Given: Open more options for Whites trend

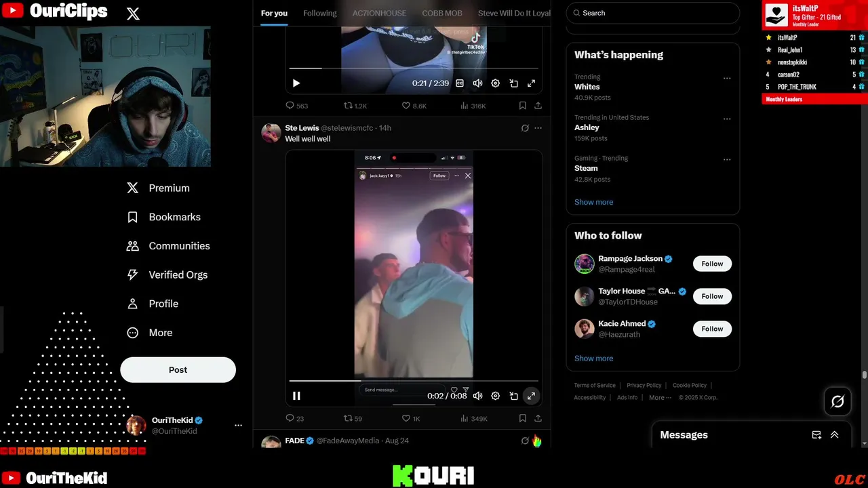Looking at the screenshot, I should point(727,78).
